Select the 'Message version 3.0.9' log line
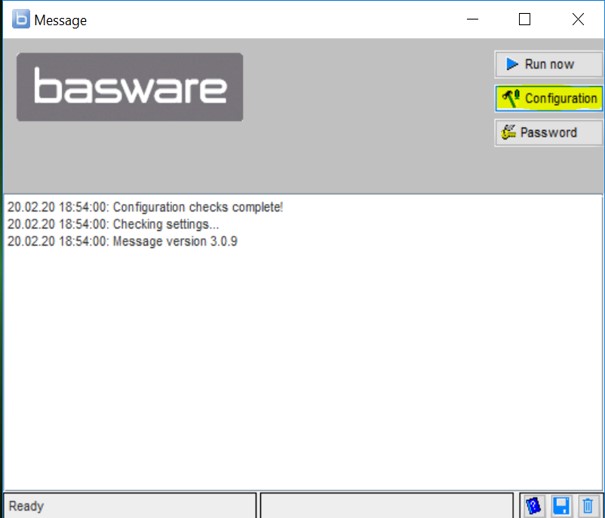This screenshot has width=605, height=518. coord(122,241)
